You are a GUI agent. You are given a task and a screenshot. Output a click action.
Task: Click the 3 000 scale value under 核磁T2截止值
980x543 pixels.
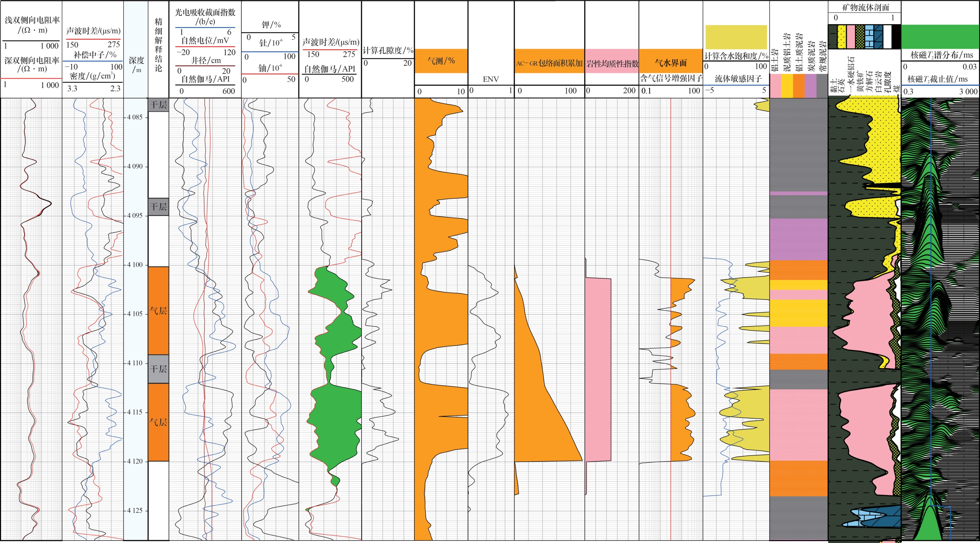click(968, 92)
